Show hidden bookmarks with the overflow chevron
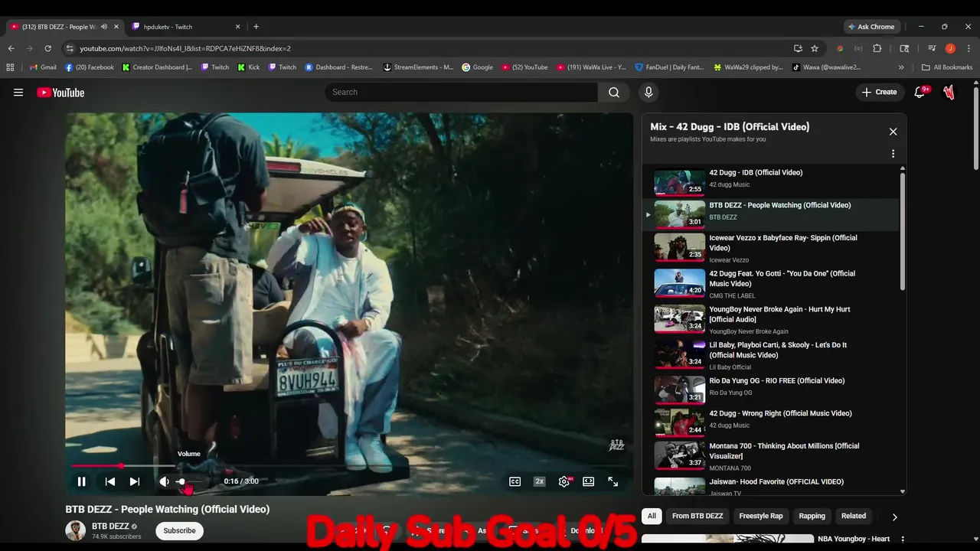The width and height of the screenshot is (980, 551). (x=901, y=67)
